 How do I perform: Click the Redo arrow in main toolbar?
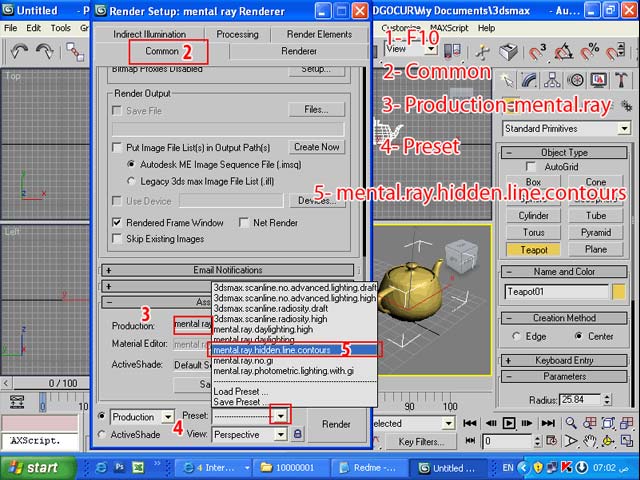(44, 51)
